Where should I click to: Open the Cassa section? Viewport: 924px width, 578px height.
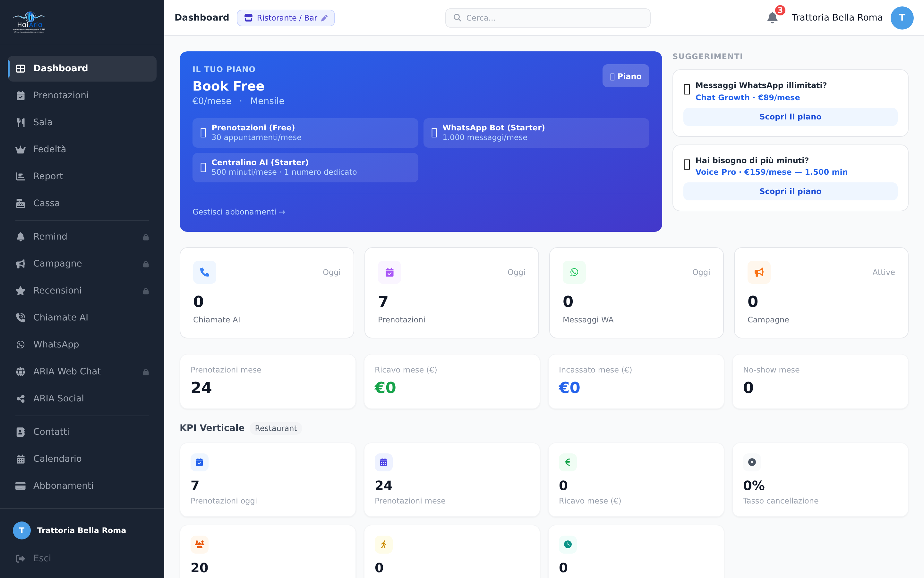coord(82,203)
